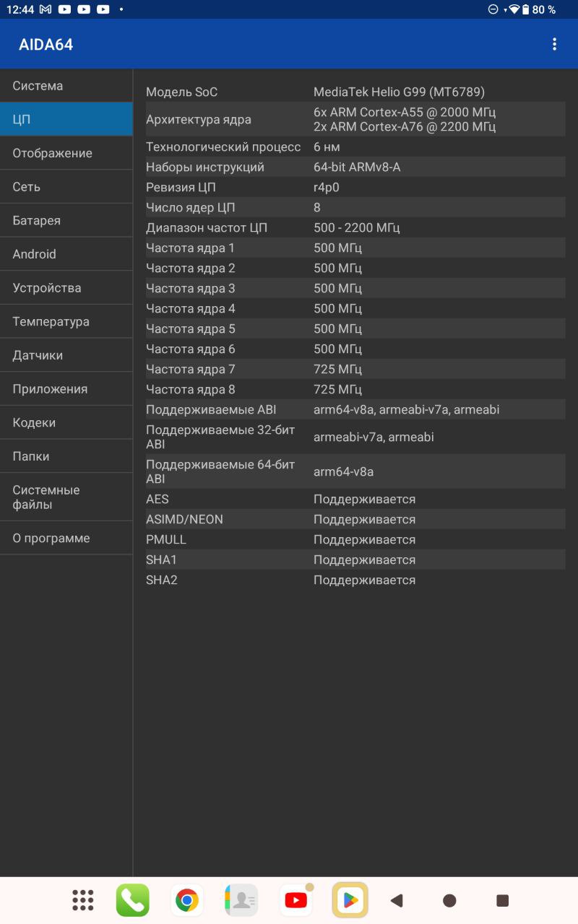The width and height of the screenshot is (578, 924).
Task: Open the app drawer grid icon
Action: click(x=83, y=900)
